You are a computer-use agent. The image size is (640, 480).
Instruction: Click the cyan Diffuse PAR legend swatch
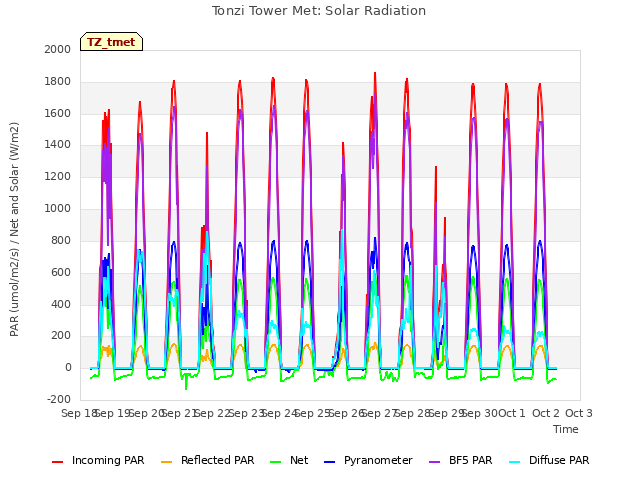(x=515, y=462)
